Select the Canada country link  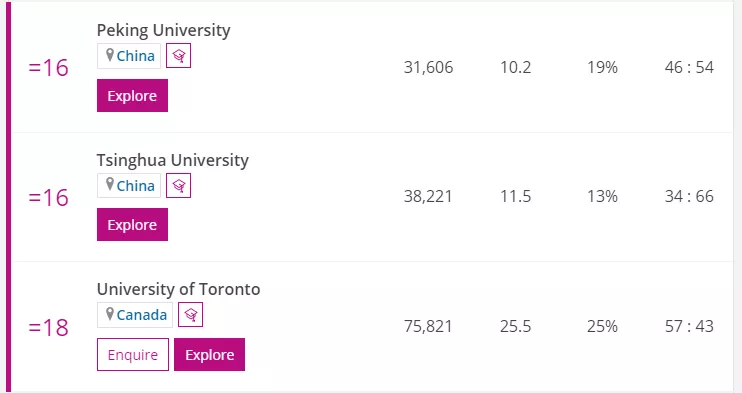[142, 315]
